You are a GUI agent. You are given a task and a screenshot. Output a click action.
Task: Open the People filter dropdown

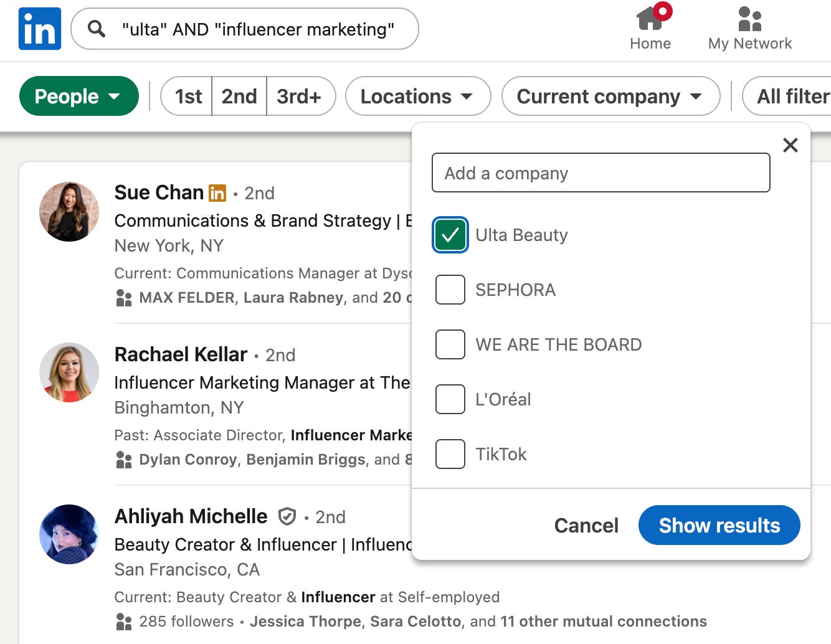click(x=79, y=96)
